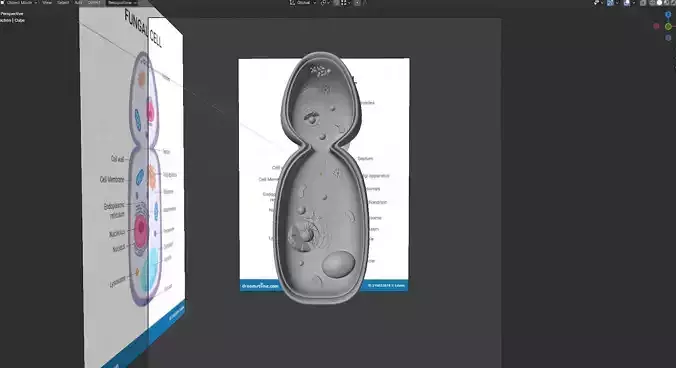The height and width of the screenshot is (368, 676).
Task: Click the red X axis on navigation gizmo
Action: point(656,26)
